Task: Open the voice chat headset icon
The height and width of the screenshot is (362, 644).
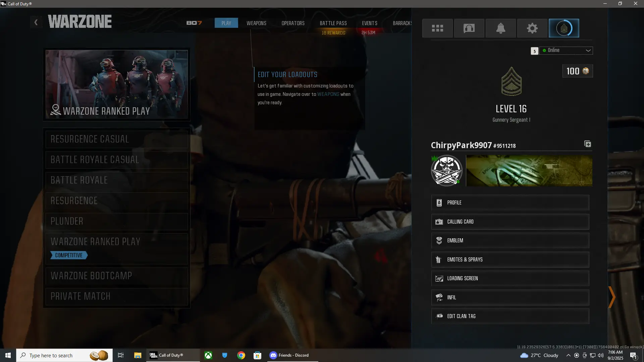Action: point(469,28)
